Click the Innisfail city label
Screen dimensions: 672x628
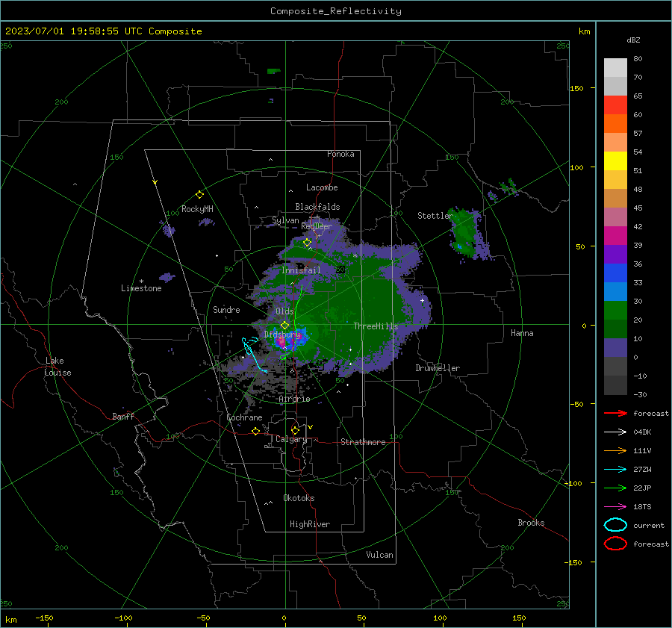(x=301, y=270)
